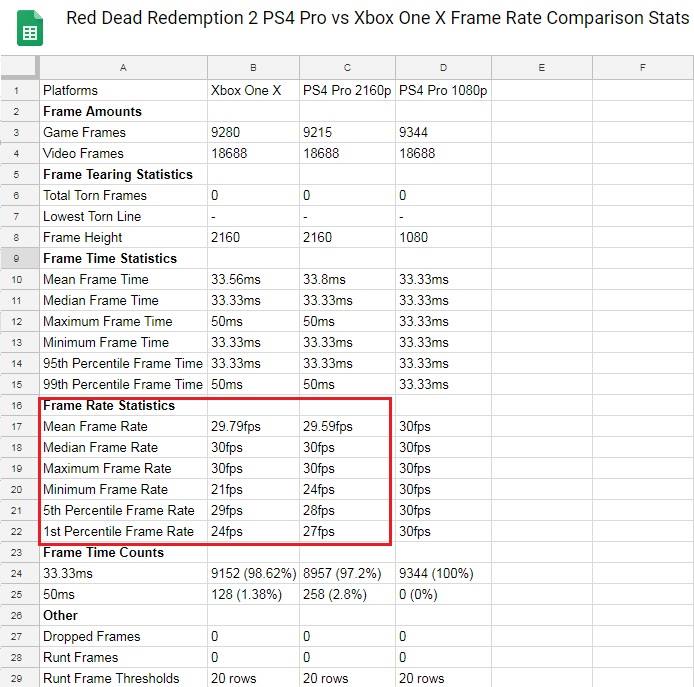This screenshot has width=694, height=687.
Task: Click the '33.56ms' cell
Action: tap(253, 279)
